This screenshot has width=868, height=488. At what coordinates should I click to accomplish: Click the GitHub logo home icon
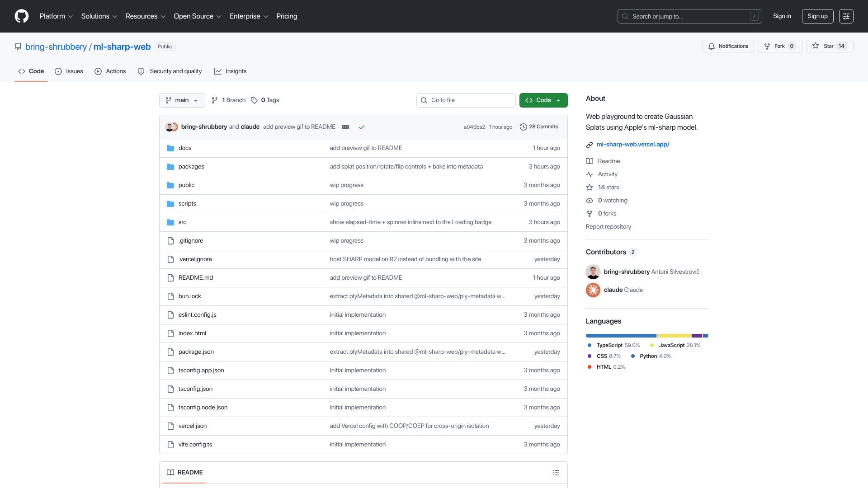pyautogui.click(x=22, y=16)
